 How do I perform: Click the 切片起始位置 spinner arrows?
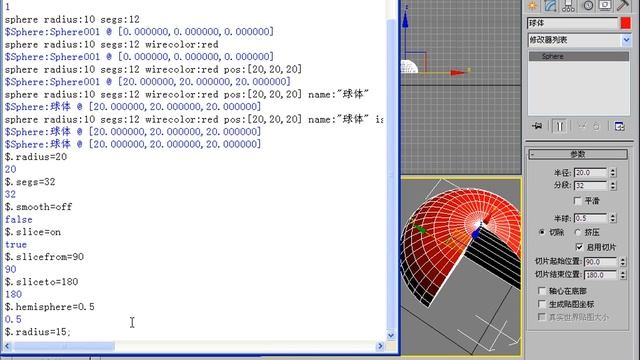point(622,262)
